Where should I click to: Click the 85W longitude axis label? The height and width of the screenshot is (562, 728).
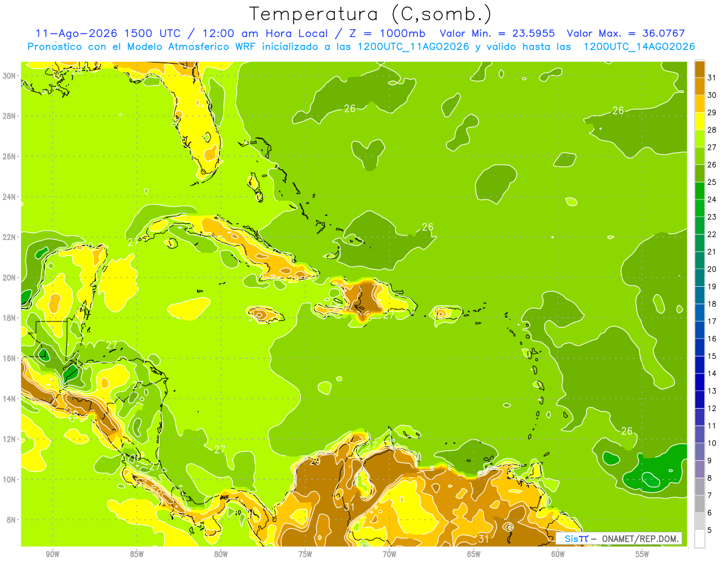tap(136, 554)
